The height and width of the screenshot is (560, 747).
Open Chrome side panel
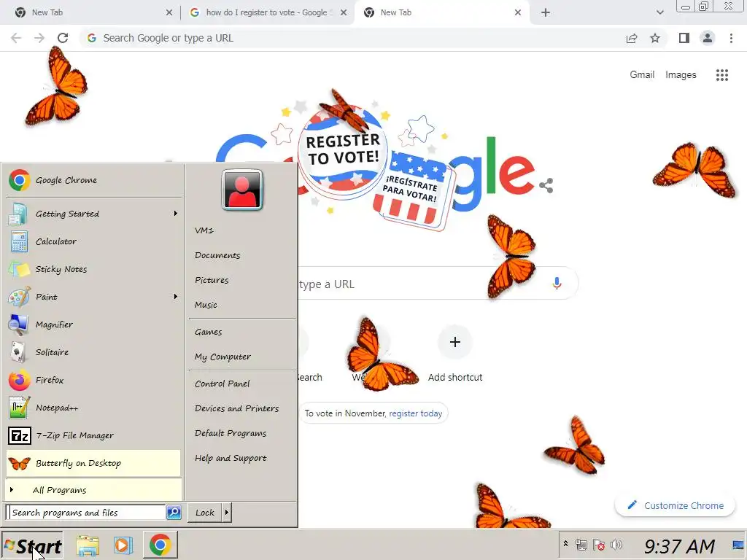pyautogui.click(x=684, y=38)
